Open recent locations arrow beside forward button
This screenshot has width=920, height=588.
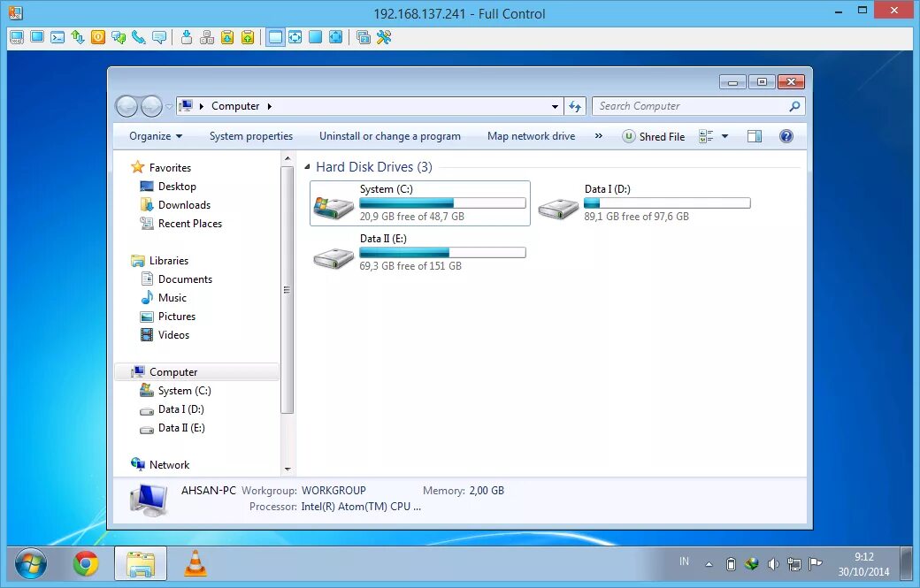[x=169, y=107]
